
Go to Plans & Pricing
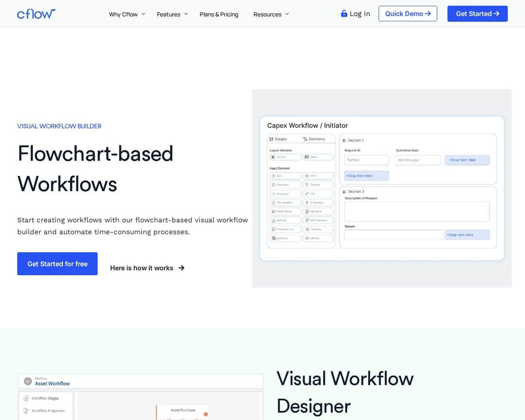tap(219, 15)
